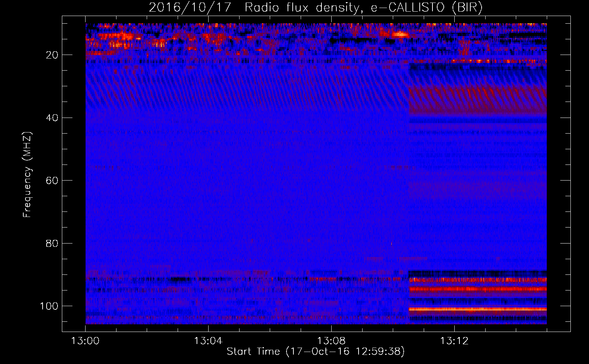Click the 'Frequency (MHZ)' axis label
589x364 pixels.
click(28, 175)
